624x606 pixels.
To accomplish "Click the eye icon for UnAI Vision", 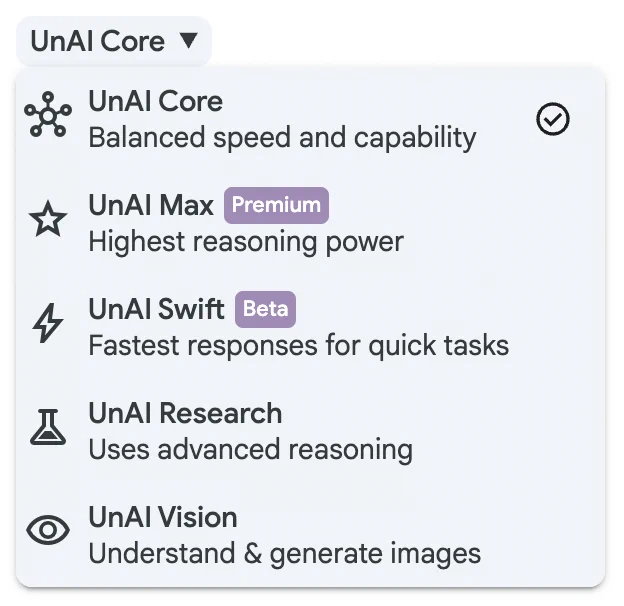I will coord(48,530).
